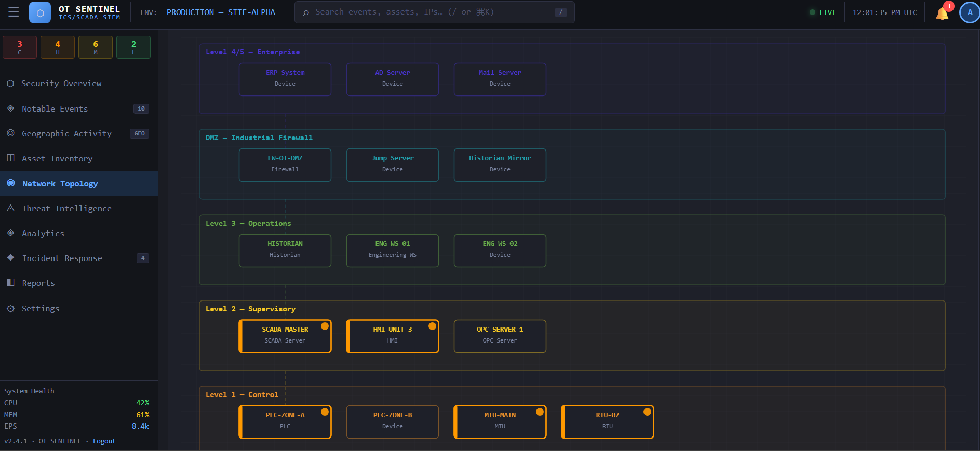Open Asset Inventory menu item
Image resolution: width=980 pixels, height=451 pixels.
click(79, 158)
